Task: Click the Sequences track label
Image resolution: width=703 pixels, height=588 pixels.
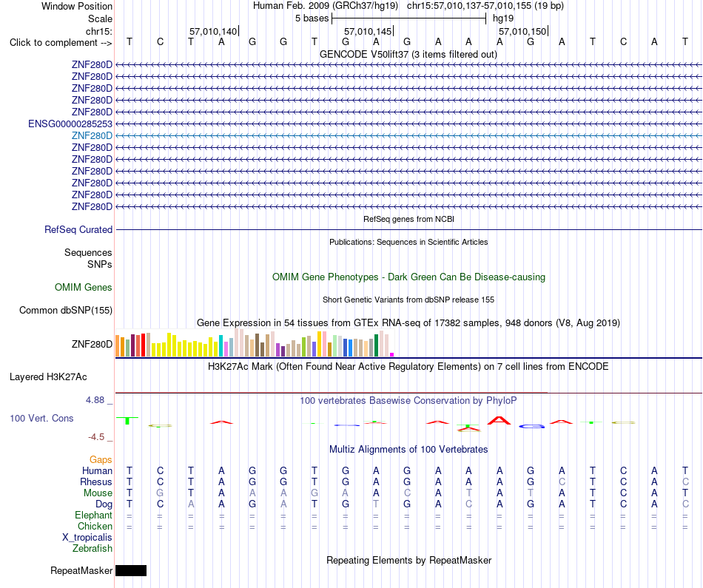Action: (x=88, y=252)
